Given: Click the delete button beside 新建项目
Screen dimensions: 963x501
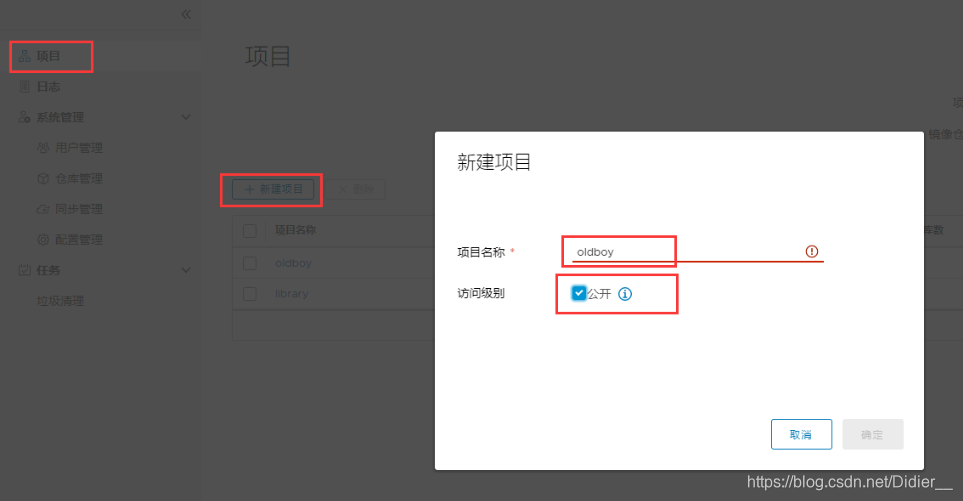Looking at the screenshot, I should pos(356,189).
